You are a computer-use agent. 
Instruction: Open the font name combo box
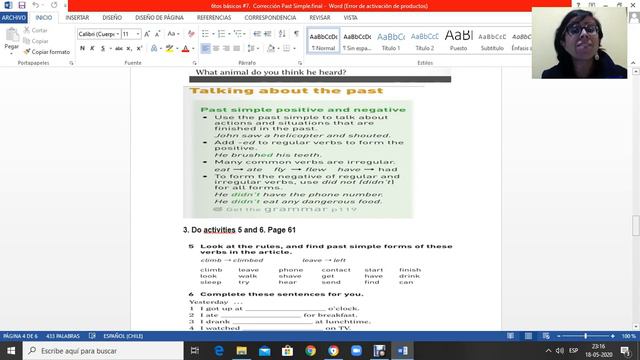tap(99, 34)
